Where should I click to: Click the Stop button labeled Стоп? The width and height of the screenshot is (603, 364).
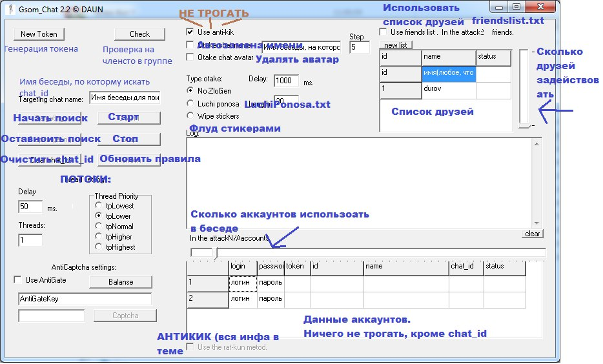129,139
